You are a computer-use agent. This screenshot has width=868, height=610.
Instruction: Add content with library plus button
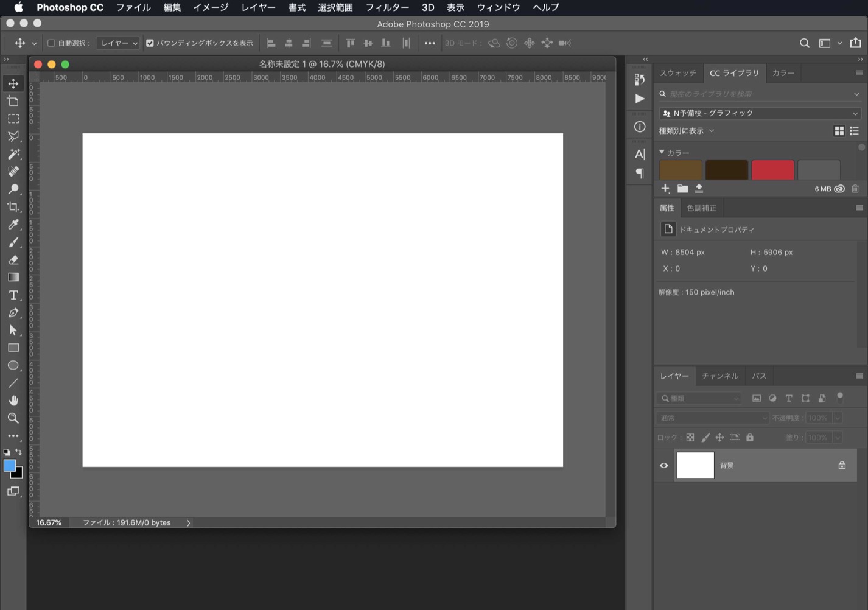click(665, 189)
